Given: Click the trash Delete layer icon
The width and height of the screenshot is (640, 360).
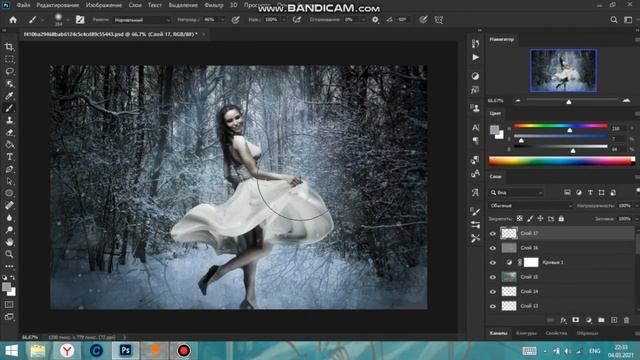Looking at the screenshot, I should click(x=627, y=320).
